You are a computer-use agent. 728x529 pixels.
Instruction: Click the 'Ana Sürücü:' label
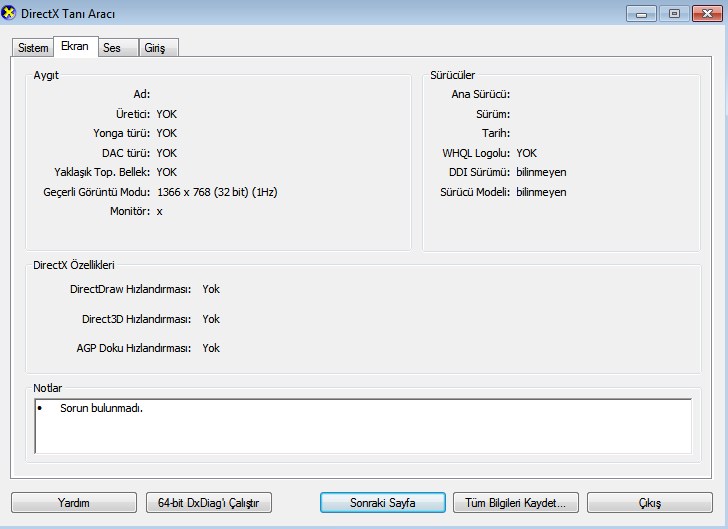click(481, 94)
